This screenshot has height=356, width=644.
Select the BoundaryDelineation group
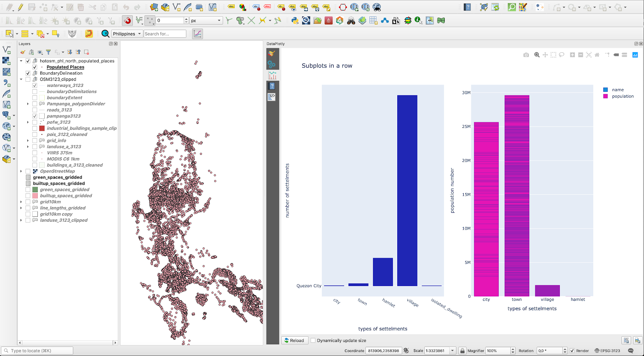click(x=61, y=73)
